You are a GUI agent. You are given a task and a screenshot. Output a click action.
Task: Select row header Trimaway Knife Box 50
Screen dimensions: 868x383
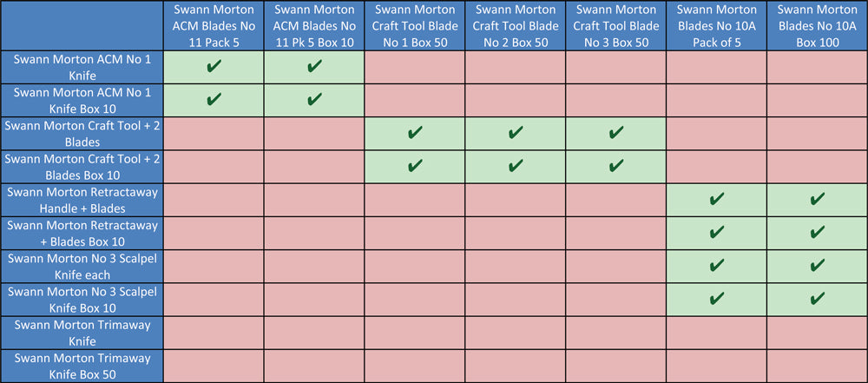(x=82, y=366)
